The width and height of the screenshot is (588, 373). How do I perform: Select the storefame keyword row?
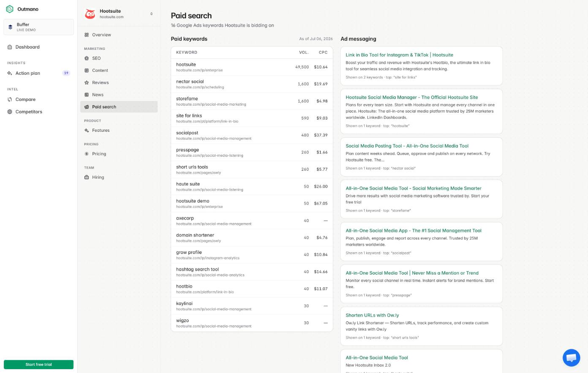(x=252, y=101)
